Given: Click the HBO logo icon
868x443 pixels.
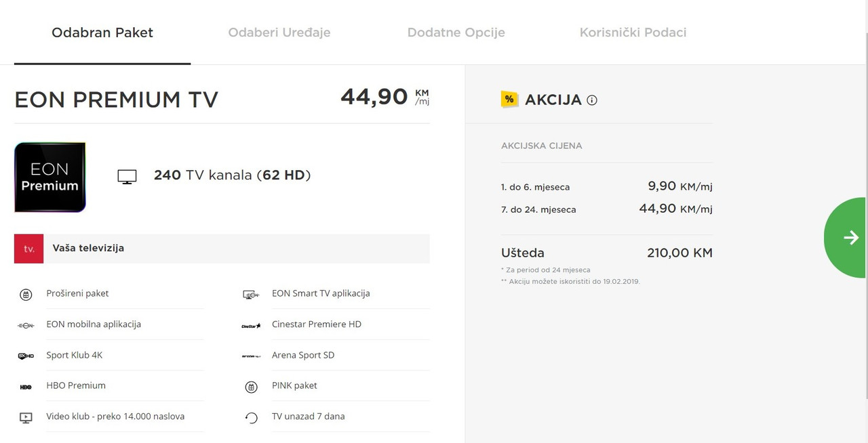Looking at the screenshot, I should [x=26, y=387].
